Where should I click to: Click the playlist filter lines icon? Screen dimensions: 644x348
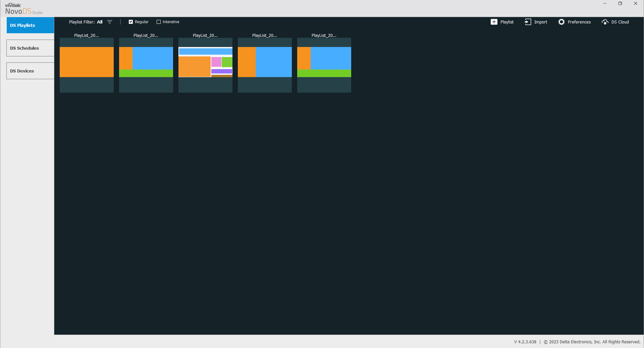pyautogui.click(x=110, y=22)
